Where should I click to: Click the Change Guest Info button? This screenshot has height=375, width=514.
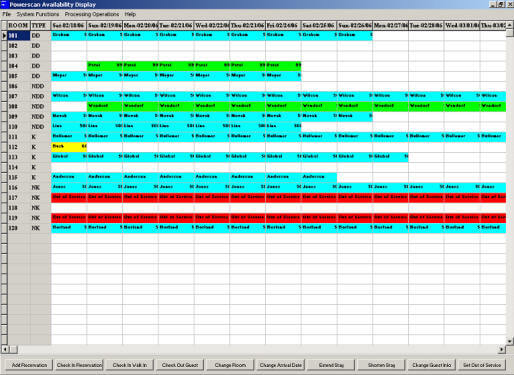pos(432,365)
